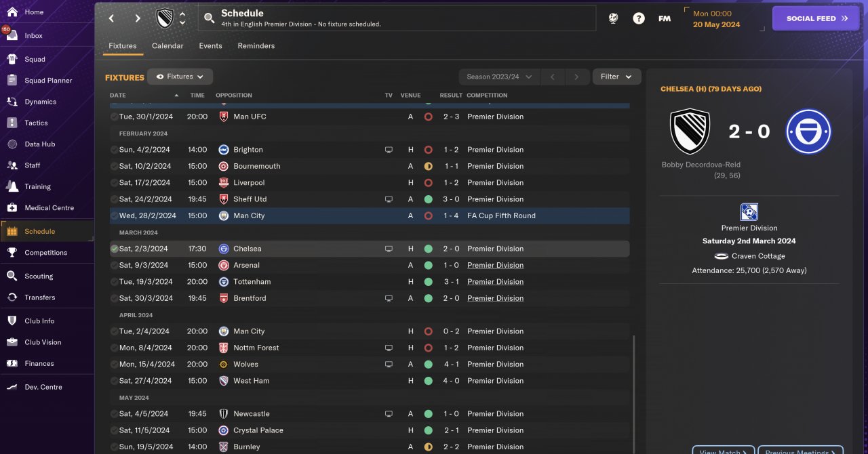Click the Chelsea badge in match panel
The width and height of the screenshot is (868, 454).
(x=808, y=131)
